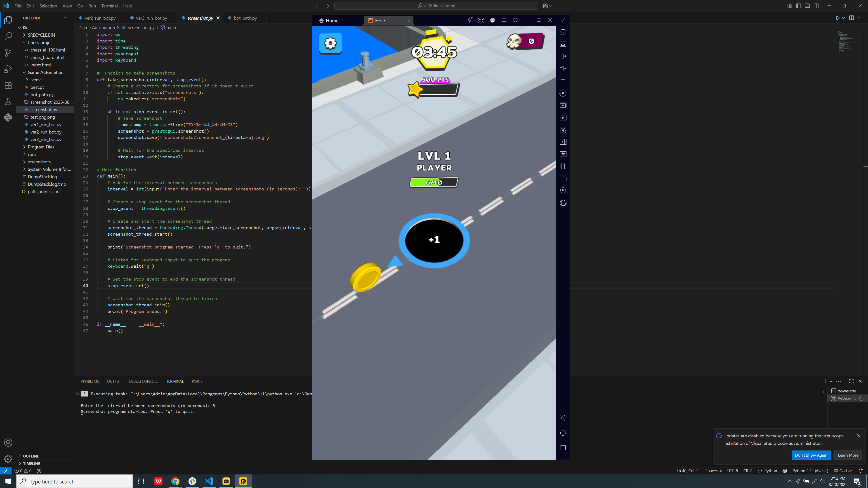The width and height of the screenshot is (868, 488).
Task: Switch to the DEBUG CONSOLE tab
Action: pyautogui.click(x=144, y=381)
